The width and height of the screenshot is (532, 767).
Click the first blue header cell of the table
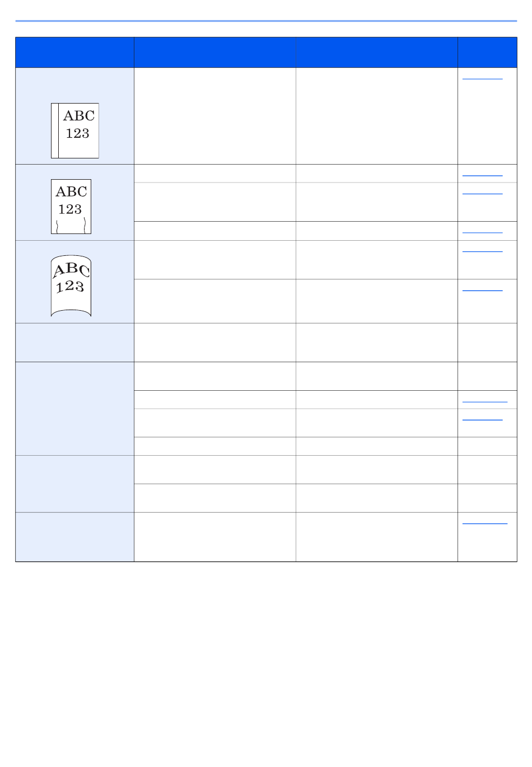(x=74, y=53)
